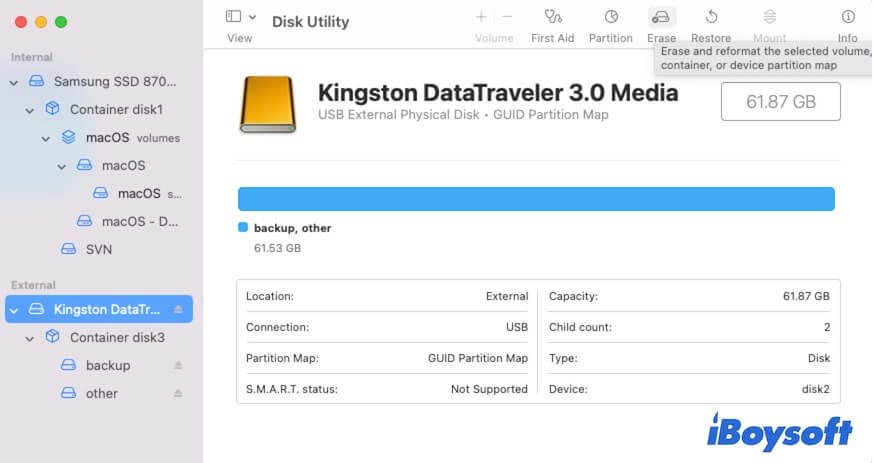
Task: Collapse the Kingston DataTraveler tree
Action: 14,310
